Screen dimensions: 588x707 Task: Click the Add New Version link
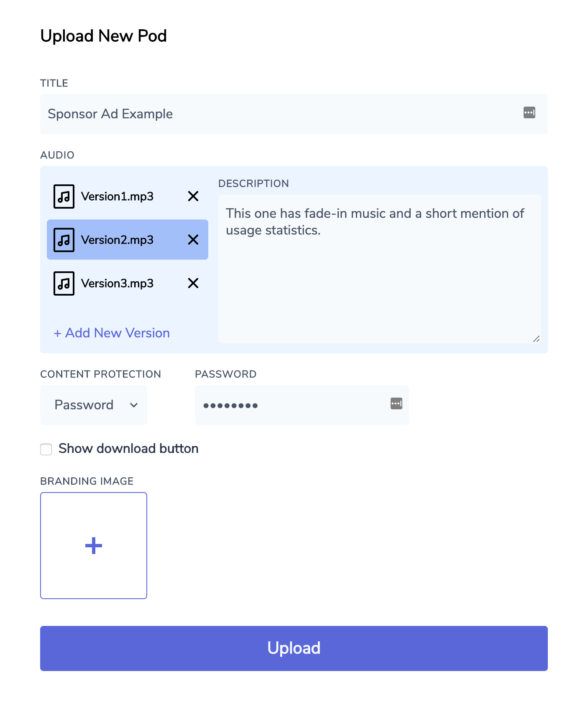112,333
